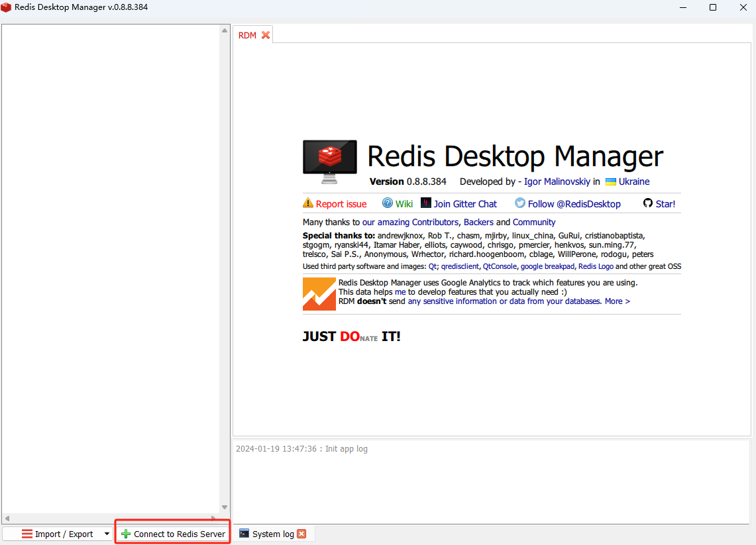Open the Igor Malinovskiy developer link
The width and height of the screenshot is (756, 545).
pyautogui.click(x=557, y=181)
